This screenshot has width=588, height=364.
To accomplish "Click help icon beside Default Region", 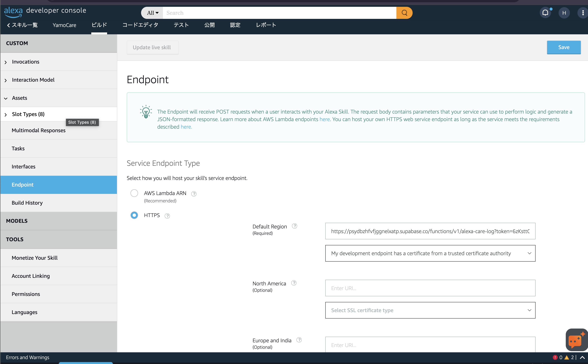I will pyautogui.click(x=294, y=226).
